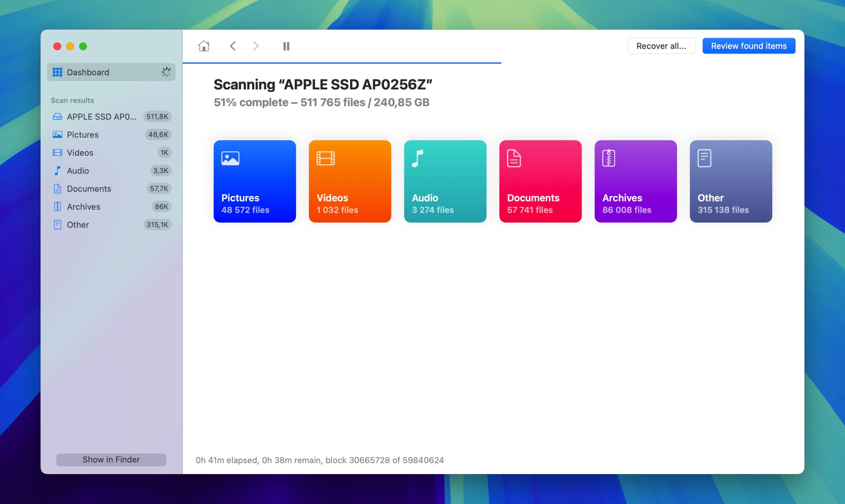Click the Recover all... button
The height and width of the screenshot is (504, 845).
(x=660, y=46)
